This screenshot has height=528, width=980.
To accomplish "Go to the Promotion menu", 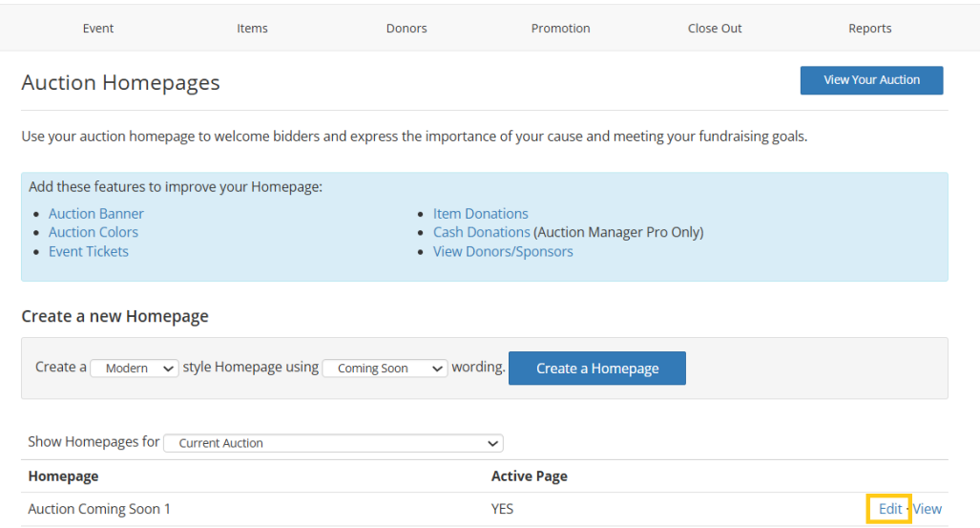I will tap(561, 28).
